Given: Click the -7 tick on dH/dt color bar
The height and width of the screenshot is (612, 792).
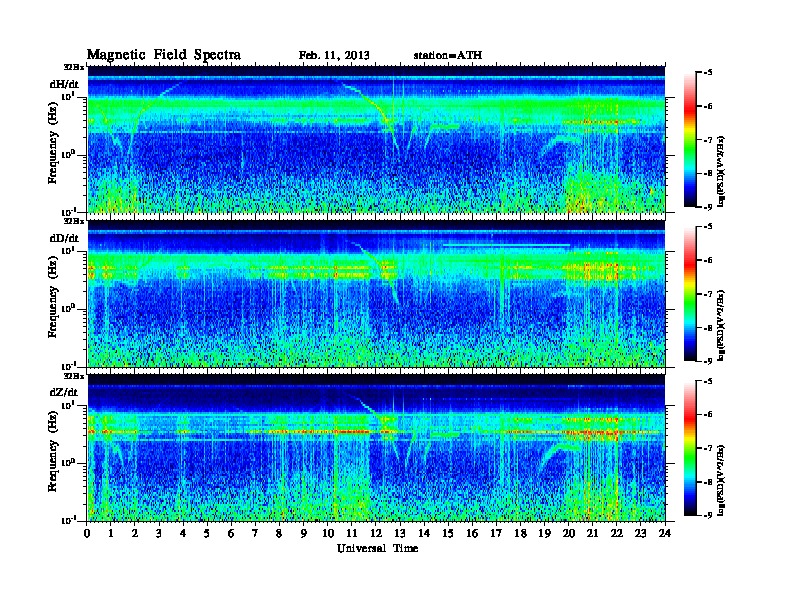Looking at the screenshot, I should (x=708, y=140).
